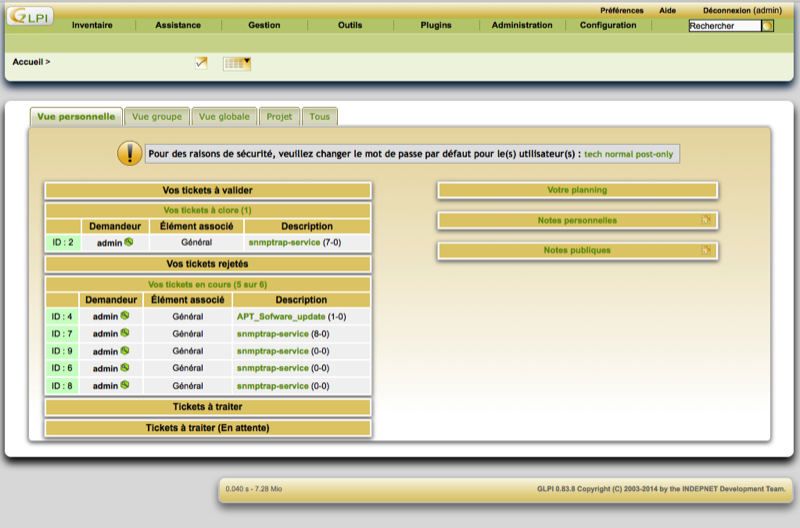
Task: Expand the Configuration menu
Action: coord(607,25)
